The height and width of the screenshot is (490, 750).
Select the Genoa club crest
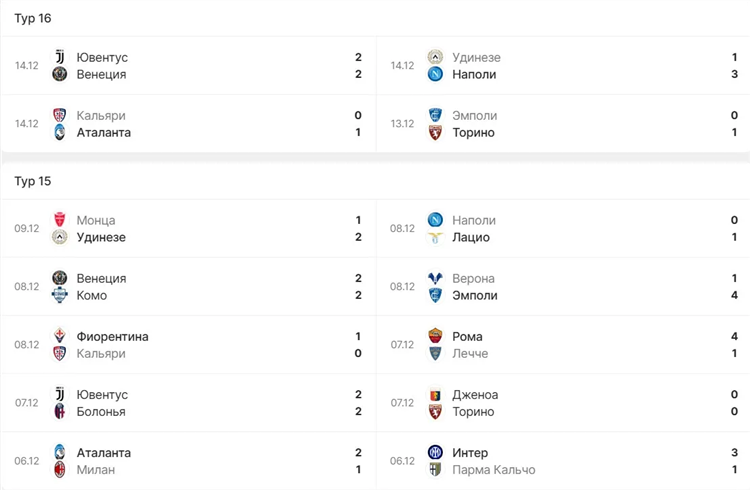pyautogui.click(x=435, y=395)
